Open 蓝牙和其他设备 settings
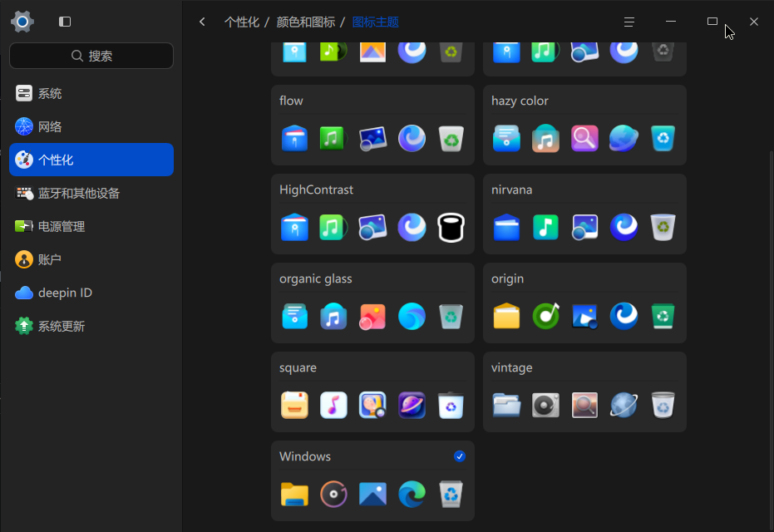 (x=91, y=193)
